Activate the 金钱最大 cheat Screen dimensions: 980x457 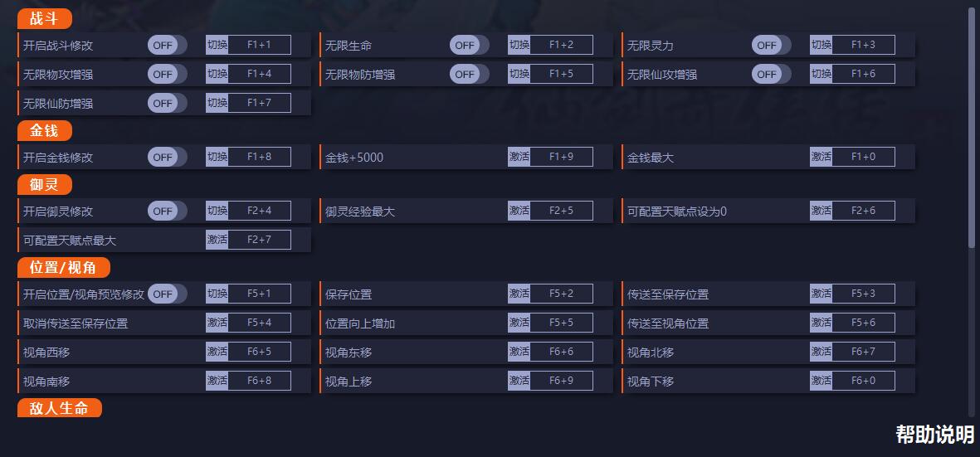[821, 157]
